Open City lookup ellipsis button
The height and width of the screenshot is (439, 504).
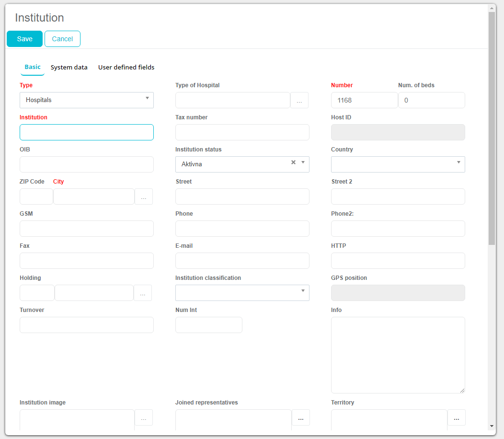point(144,197)
